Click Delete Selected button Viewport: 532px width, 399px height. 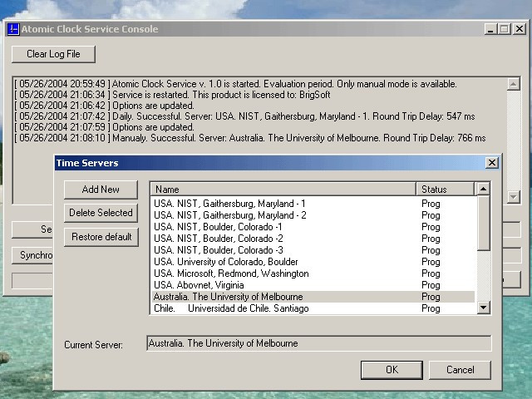coord(101,213)
